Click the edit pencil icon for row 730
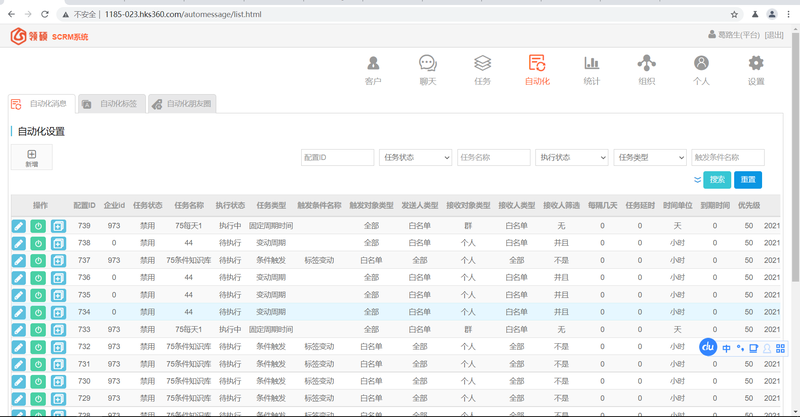800x417 pixels. tap(18, 381)
